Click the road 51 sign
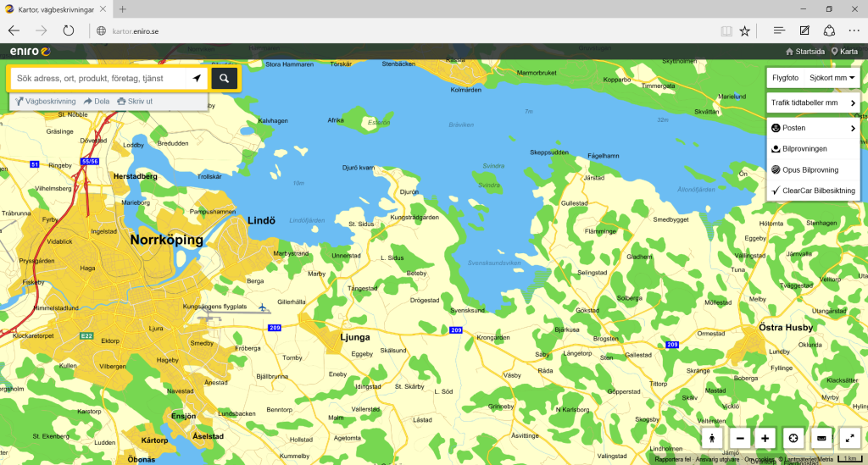 [x=34, y=164]
